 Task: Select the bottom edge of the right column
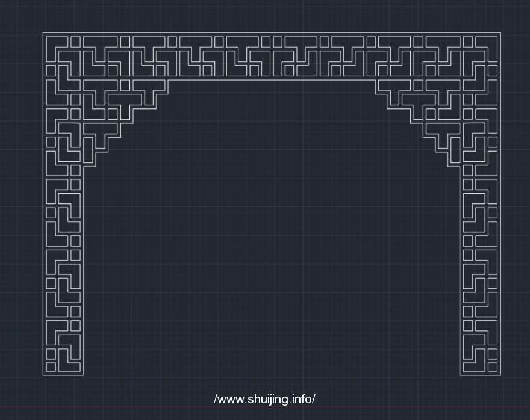click(x=480, y=375)
